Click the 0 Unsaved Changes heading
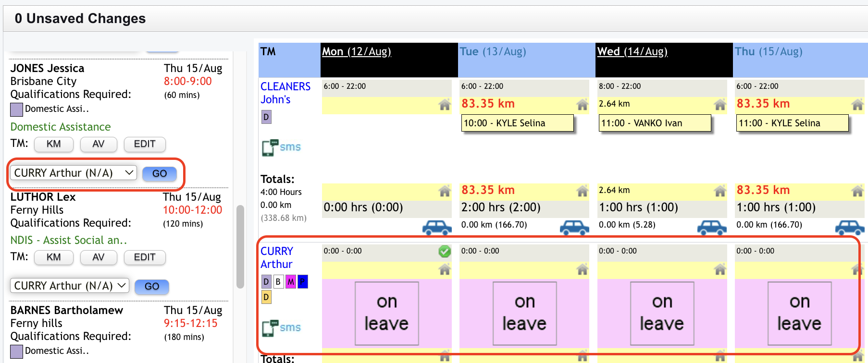Image resolution: width=868 pixels, height=363 pixels. 80,18
